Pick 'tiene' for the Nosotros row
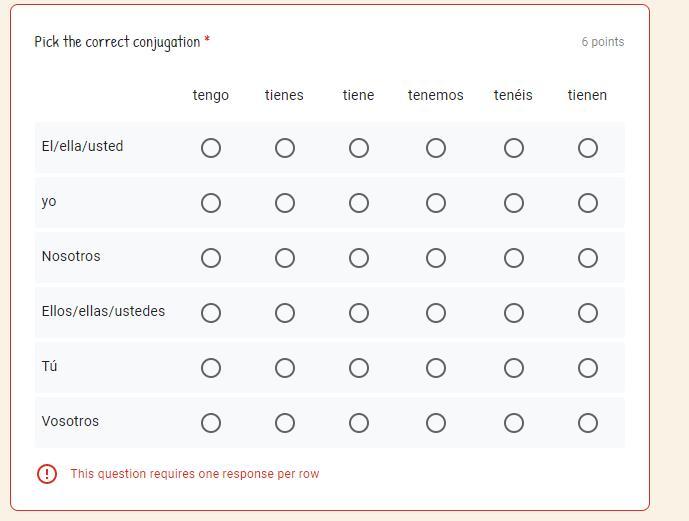The width and height of the screenshot is (689, 521). tap(359, 258)
